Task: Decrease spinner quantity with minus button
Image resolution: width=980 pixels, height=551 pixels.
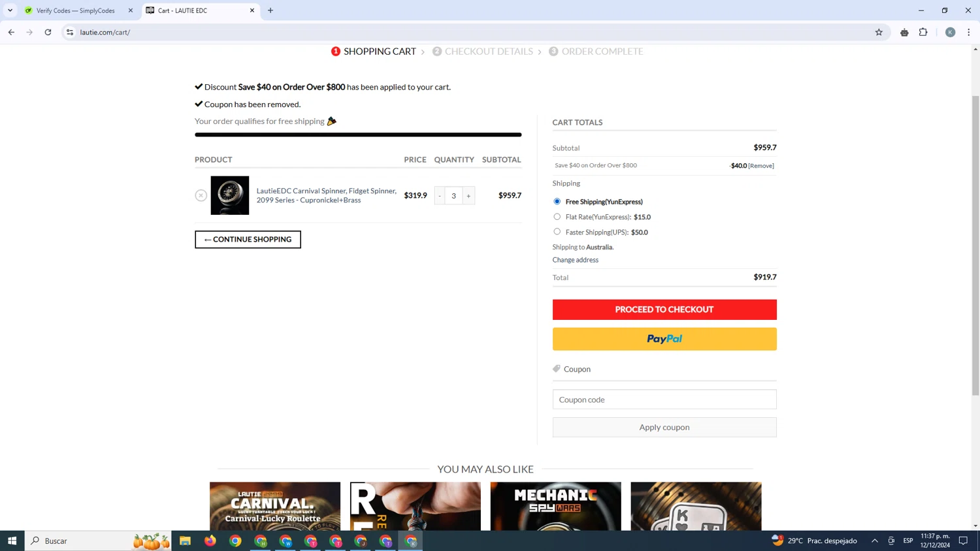Action: pyautogui.click(x=440, y=196)
